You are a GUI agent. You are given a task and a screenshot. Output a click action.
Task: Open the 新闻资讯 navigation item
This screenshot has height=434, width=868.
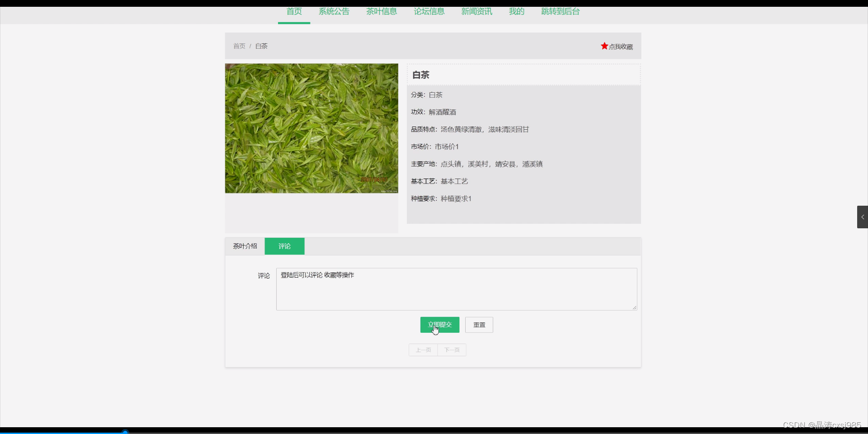[477, 12]
